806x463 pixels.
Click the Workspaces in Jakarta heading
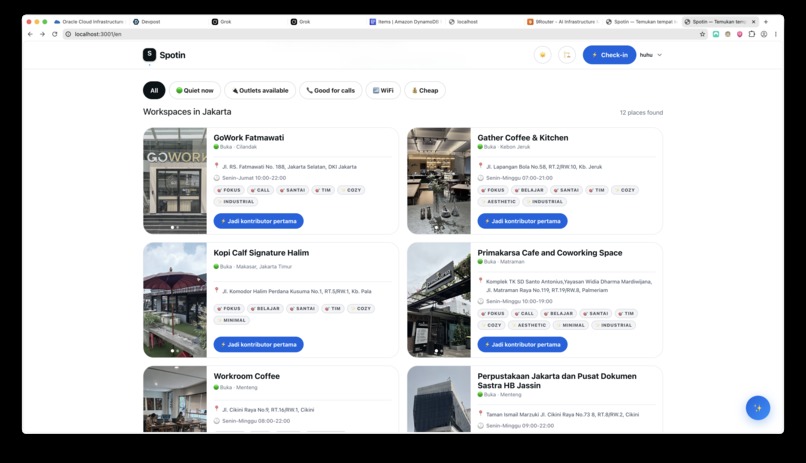point(187,112)
